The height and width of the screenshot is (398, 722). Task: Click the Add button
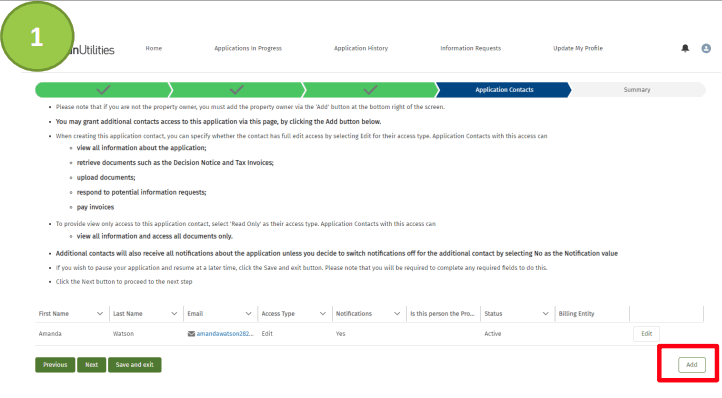(x=692, y=365)
